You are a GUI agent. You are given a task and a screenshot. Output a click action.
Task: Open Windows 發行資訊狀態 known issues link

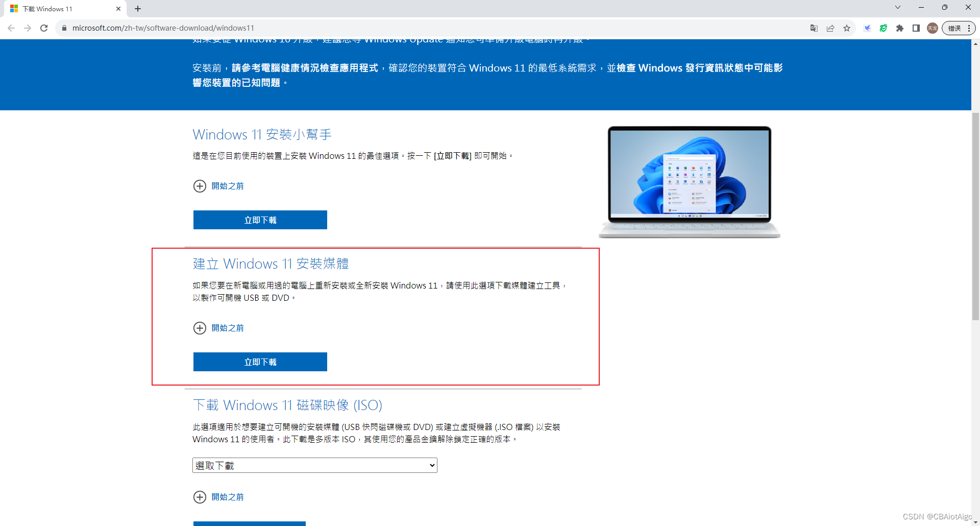point(487,75)
